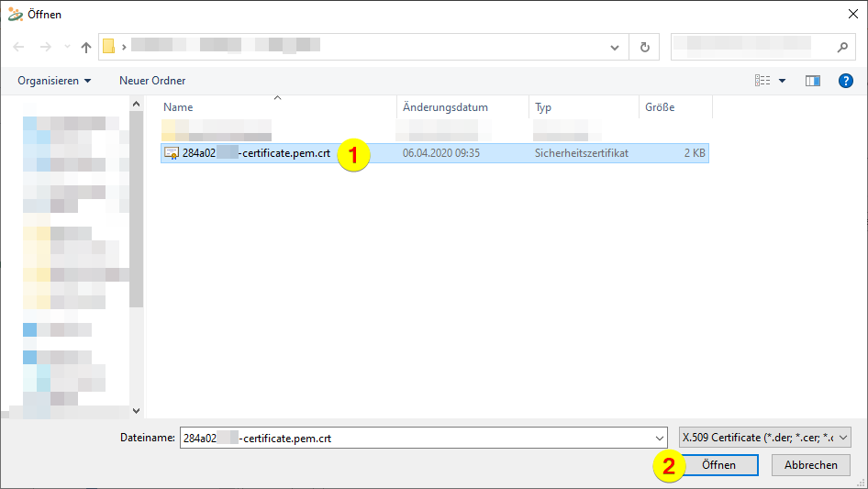Open the address bar history dropdown
This screenshot has height=489, width=868.
pos(616,47)
